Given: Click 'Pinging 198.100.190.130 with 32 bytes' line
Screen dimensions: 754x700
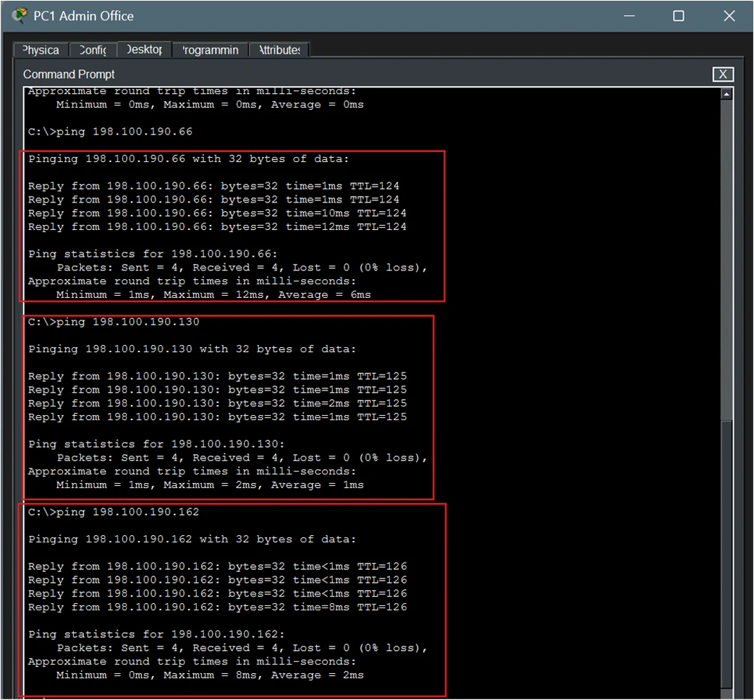Looking at the screenshot, I should 192,349.
